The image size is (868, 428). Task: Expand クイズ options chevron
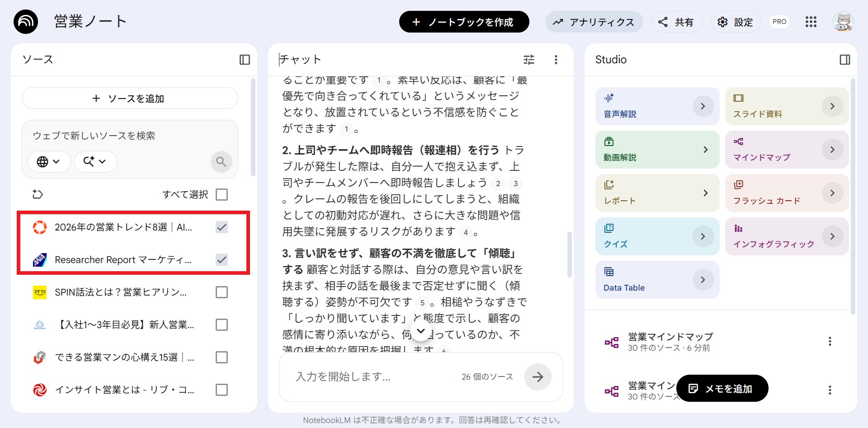pyautogui.click(x=703, y=236)
